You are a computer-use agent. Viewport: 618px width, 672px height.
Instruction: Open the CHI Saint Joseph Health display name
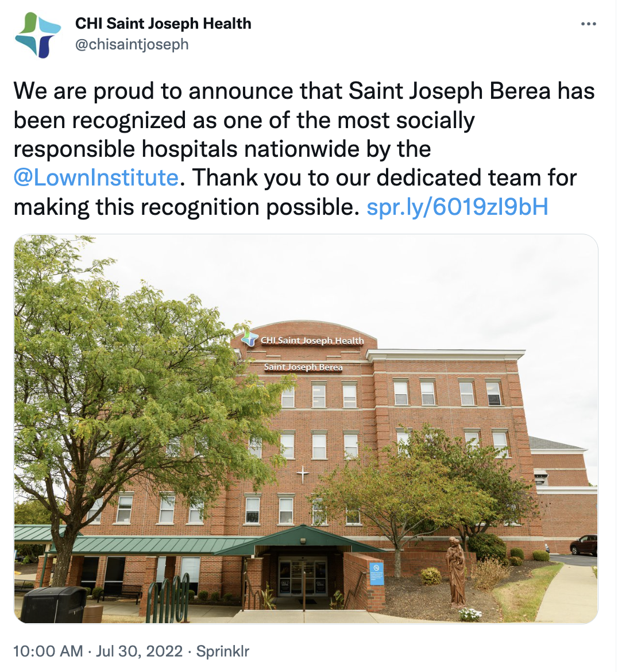pyautogui.click(x=163, y=24)
